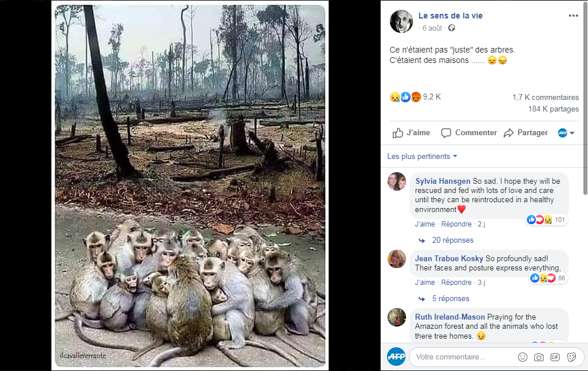Screen dimensions: 588x371
Task: Expand 20 réponses under Sylvia's comment
Action: point(453,240)
